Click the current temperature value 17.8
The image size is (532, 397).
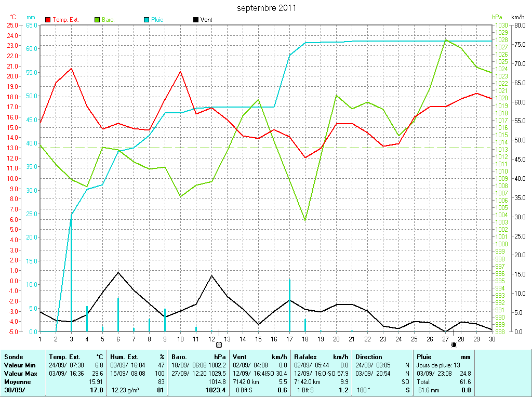click(x=96, y=390)
